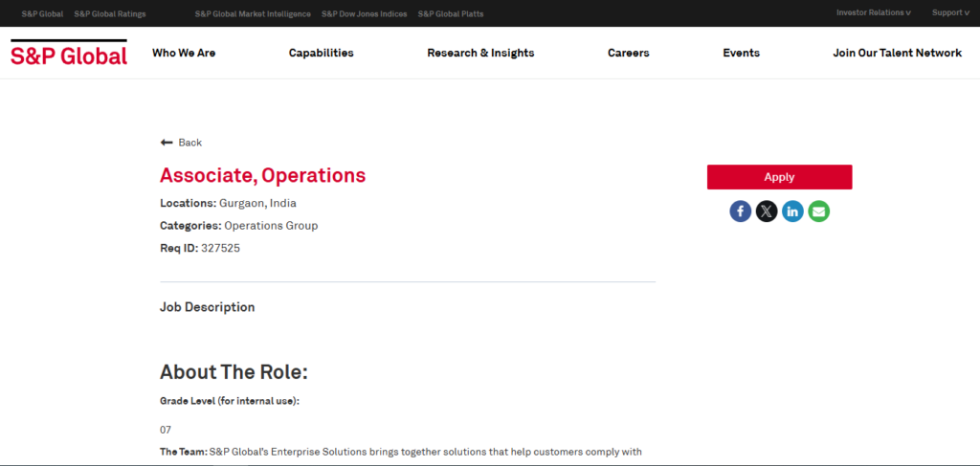Click The Team paragraph label

tap(183, 452)
